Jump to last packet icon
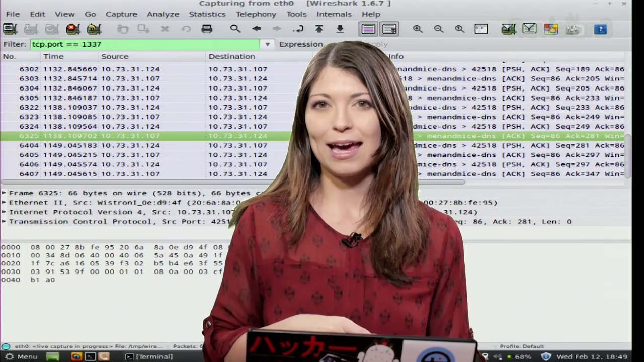Image resolution: width=644 pixels, height=362 pixels. tap(340, 29)
